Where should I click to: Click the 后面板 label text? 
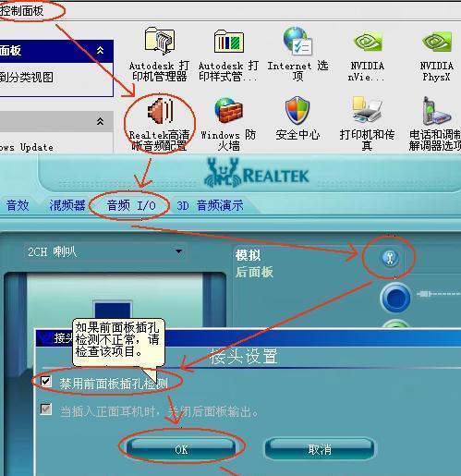[x=254, y=272]
